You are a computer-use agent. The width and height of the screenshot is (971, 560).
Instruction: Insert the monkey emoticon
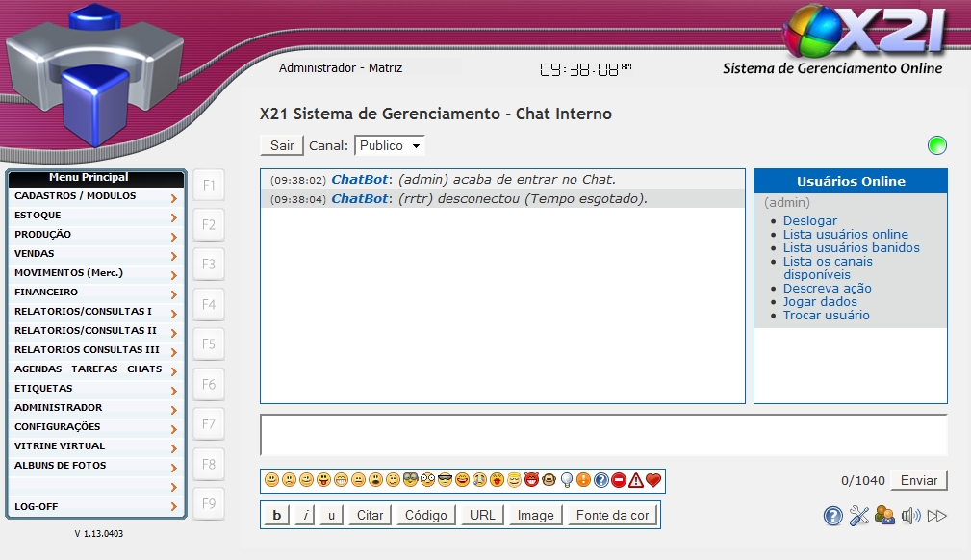click(549, 480)
